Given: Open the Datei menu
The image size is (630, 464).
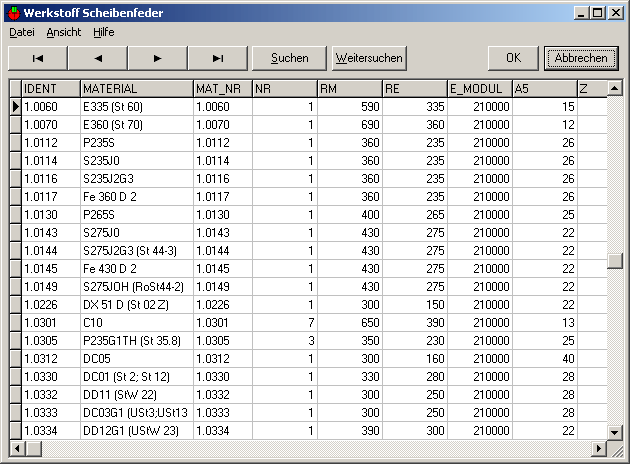Looking at the screenshot, I should tap(21, 32).
